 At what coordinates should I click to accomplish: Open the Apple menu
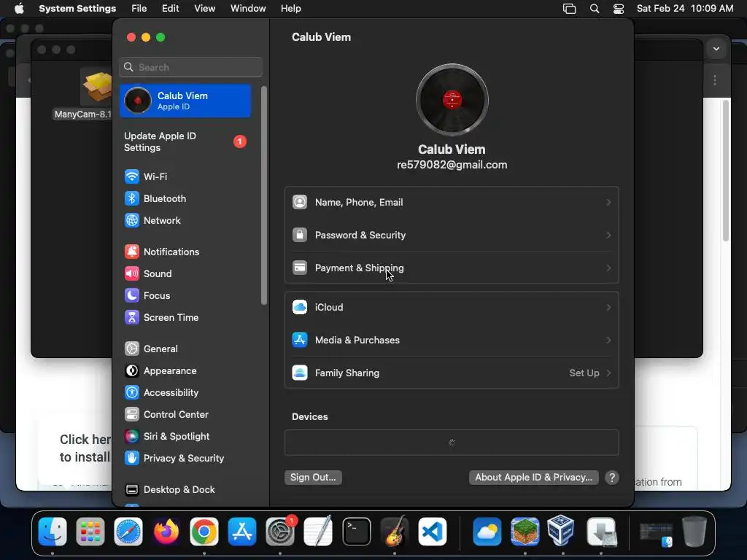pos(19,9)
